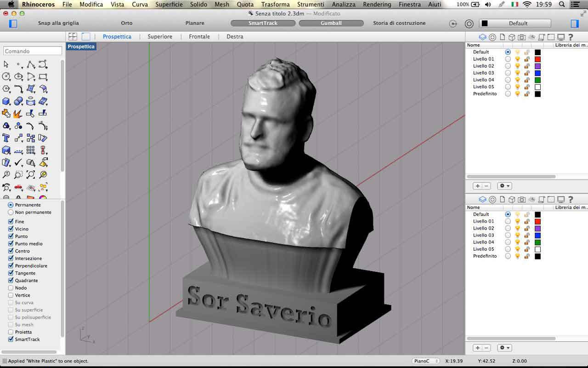This screenshot has width=588, height=368.
Task: Enable the Proietta checkbox
Action: [x=11, y=332]
